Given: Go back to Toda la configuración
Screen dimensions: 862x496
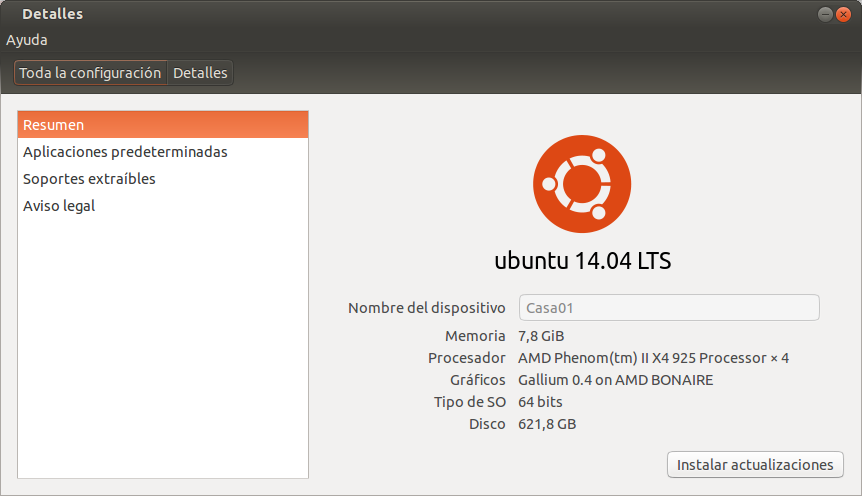Looking at the screenshot, I should tap(91, 73).
